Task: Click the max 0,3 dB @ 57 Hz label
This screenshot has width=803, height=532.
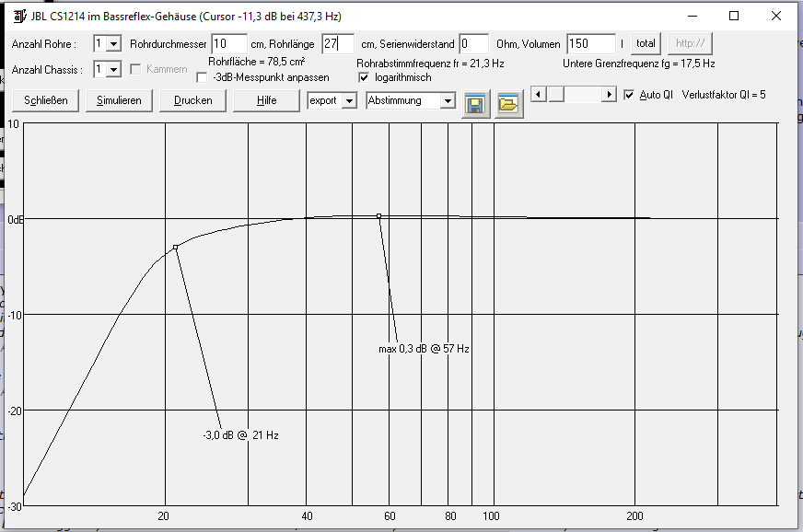Action: 424,349
